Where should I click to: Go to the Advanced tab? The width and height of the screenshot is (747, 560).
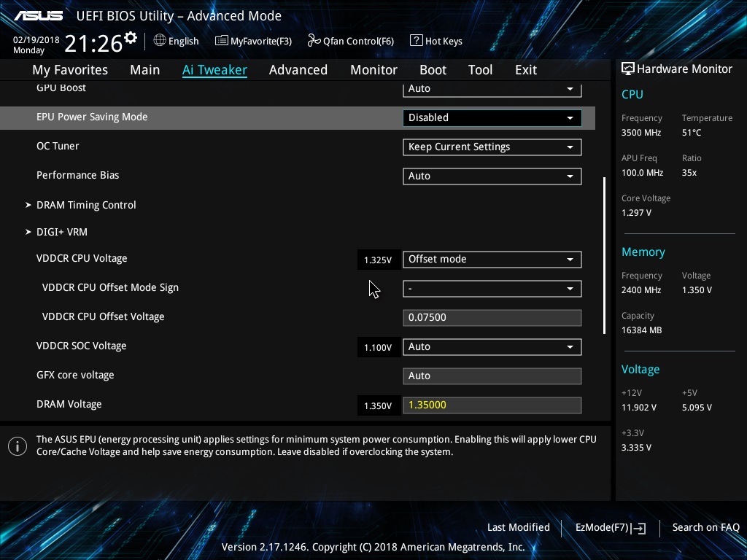point(298,70)
